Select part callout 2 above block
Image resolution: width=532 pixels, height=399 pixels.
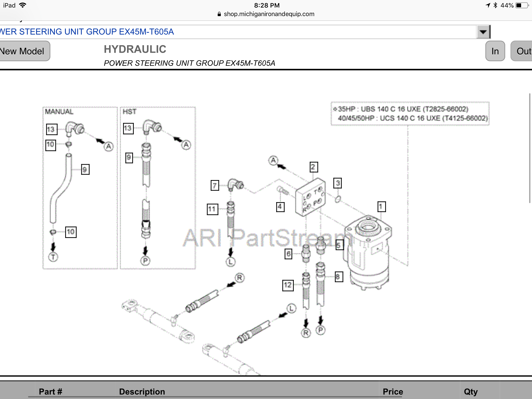(x=314, y=167)
